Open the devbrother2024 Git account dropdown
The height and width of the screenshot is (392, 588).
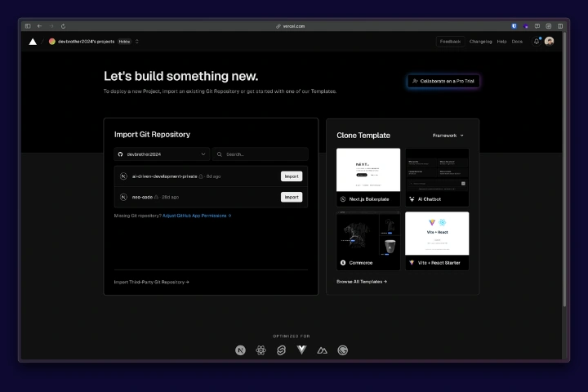(162, 154)
